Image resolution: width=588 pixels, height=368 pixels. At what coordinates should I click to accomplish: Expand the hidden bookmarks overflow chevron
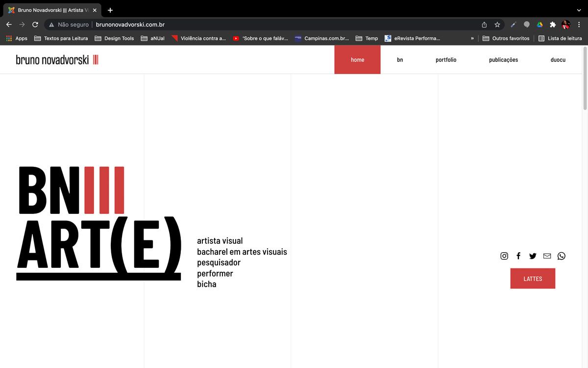coord(472,38)
